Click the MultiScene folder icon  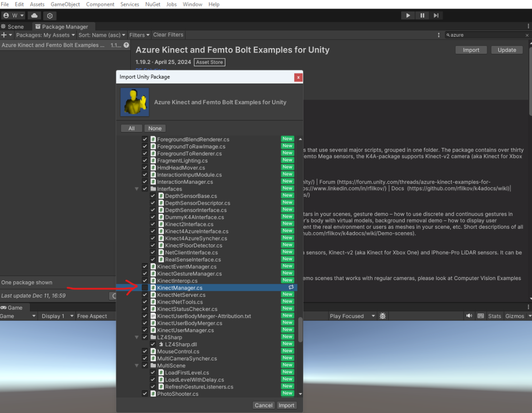153,365
